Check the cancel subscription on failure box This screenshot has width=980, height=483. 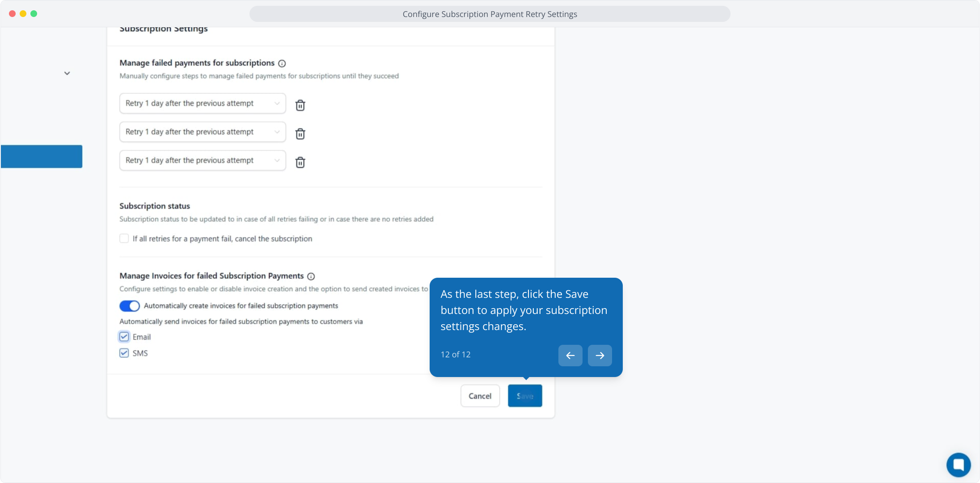pyautogui.click(x=124, y=238)
